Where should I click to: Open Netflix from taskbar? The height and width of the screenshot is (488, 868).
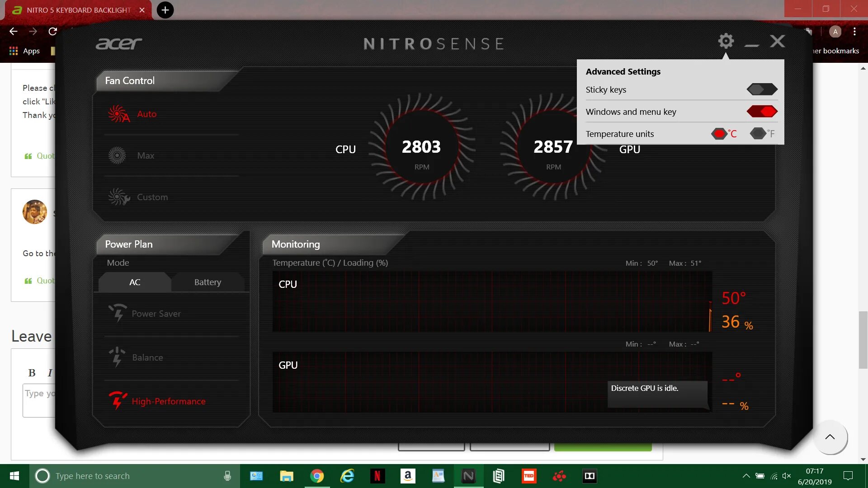point(377,476)
